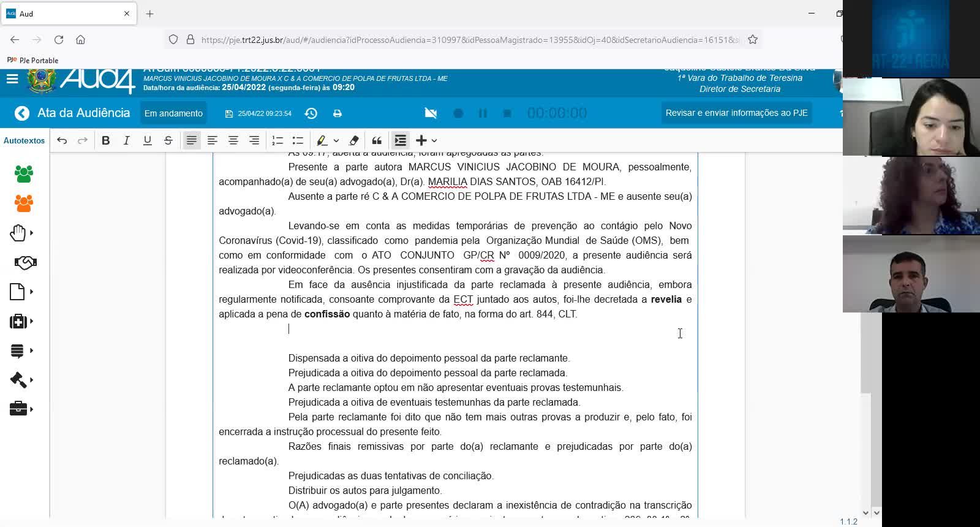Viewport: 980px width, 527px height.
Task: Select the man's video thumbnail
Action: coord(911,274)
